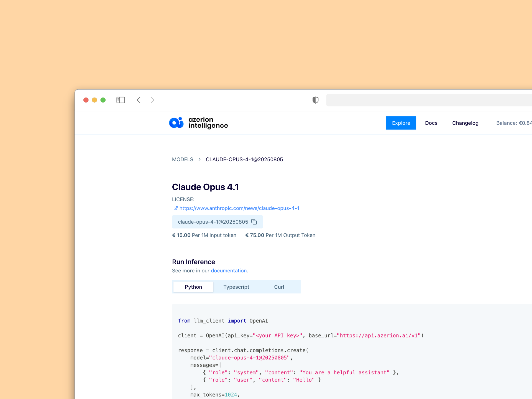Go to the MODELS breadcrumb

(183, 159)
